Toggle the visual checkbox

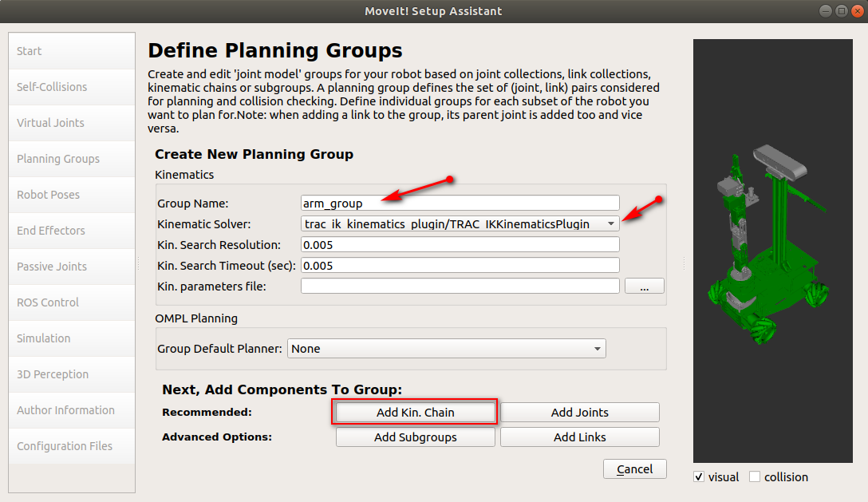point(699,477)
